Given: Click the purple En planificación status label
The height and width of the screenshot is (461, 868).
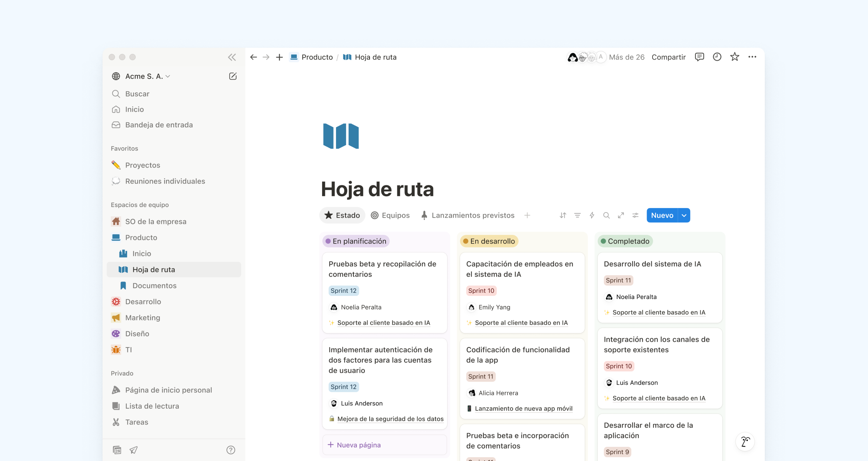Looking at the screenshot, I should (356, 241).
